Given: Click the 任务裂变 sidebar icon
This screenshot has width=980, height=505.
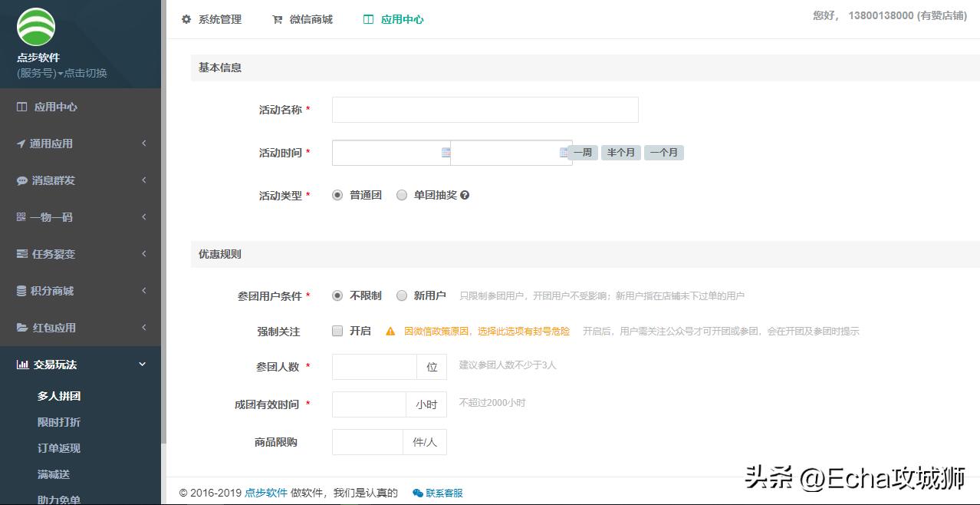Looking at the screenshot, I should tap(21, 253).
